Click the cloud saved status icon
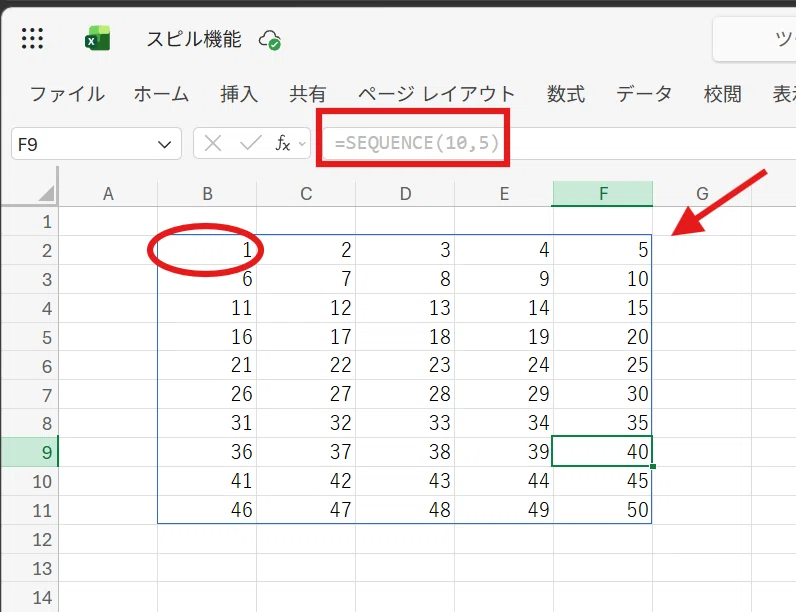 coord(270,40)
